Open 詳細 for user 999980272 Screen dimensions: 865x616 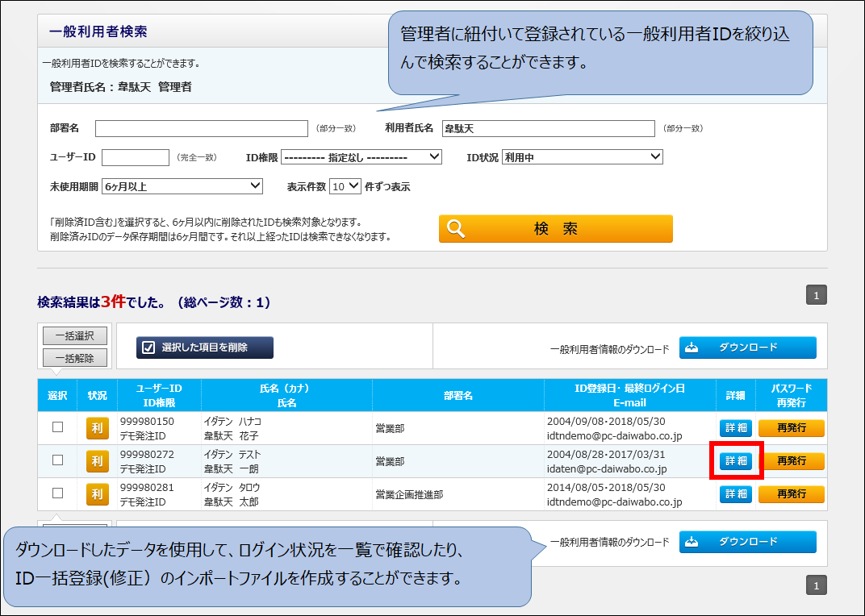pos(735,461)
